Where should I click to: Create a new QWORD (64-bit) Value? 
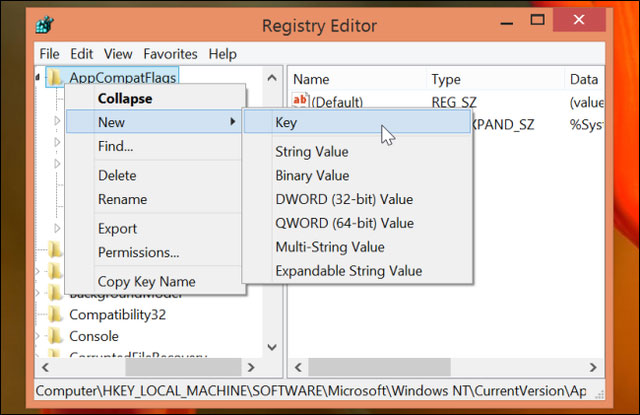(357, 223)
